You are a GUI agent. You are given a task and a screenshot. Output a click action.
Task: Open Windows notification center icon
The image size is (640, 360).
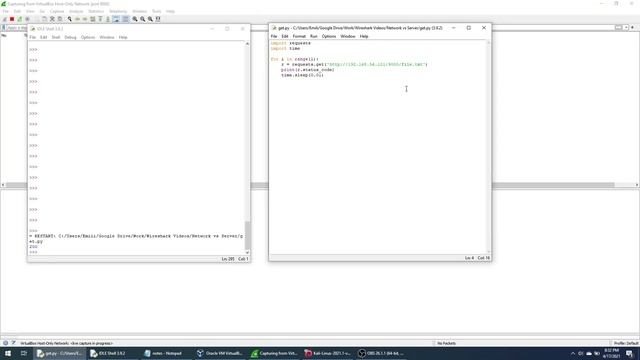tap(629, 353)
